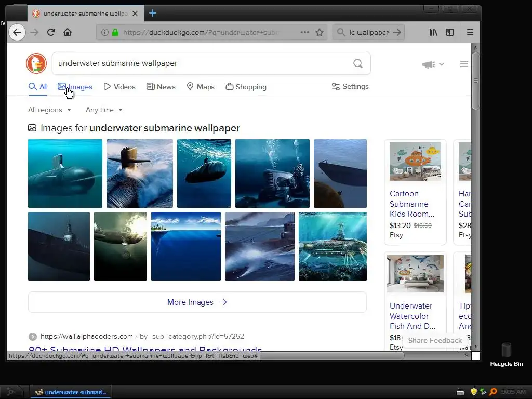Select the underwater submarine wallpaper browser tab
This screenshot has height=399, width=532.
tap(86, 14)
